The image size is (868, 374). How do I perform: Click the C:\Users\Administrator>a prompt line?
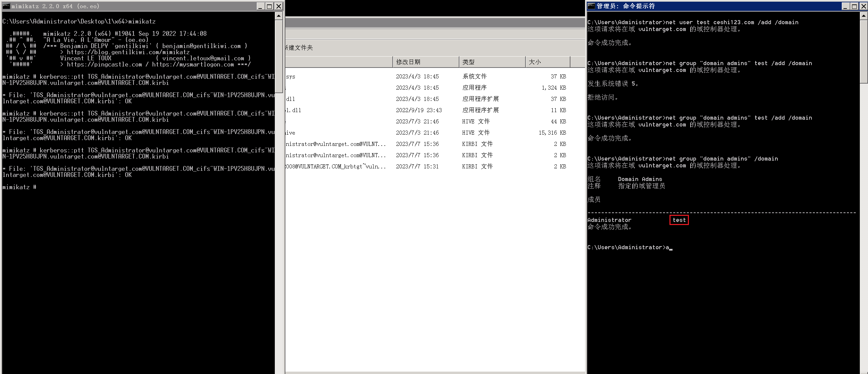coord(630,248)
